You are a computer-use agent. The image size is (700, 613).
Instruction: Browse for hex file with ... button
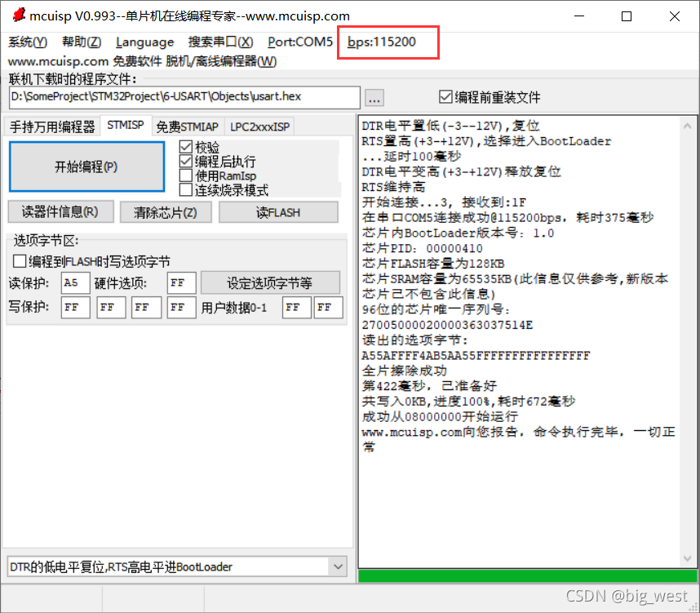(x=374, y=97)
